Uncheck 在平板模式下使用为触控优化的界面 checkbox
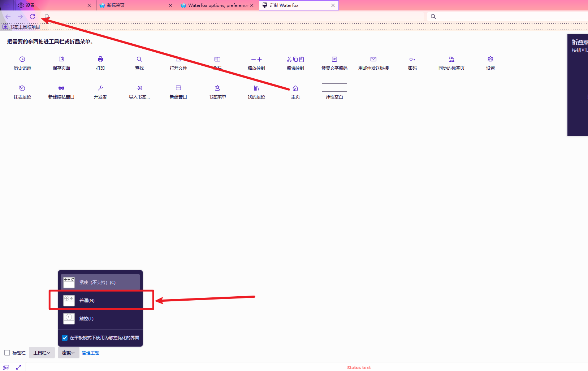 [65, 338]
